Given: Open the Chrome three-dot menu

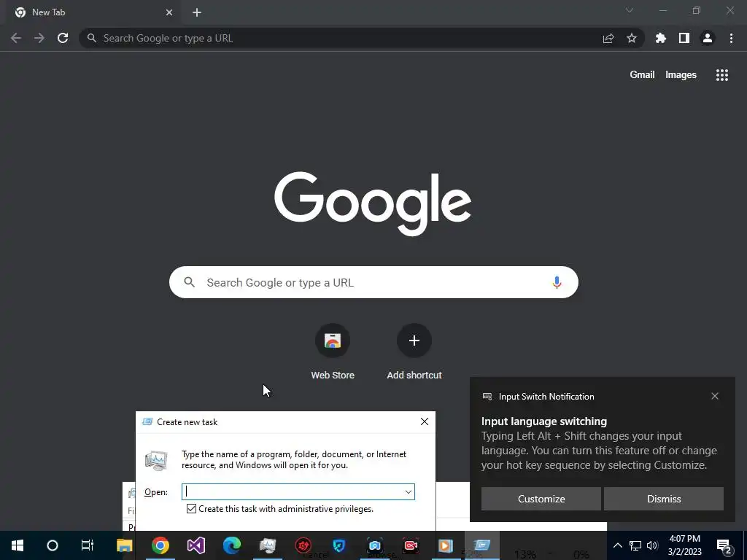Looking at the screenshot, I should 731,38.
